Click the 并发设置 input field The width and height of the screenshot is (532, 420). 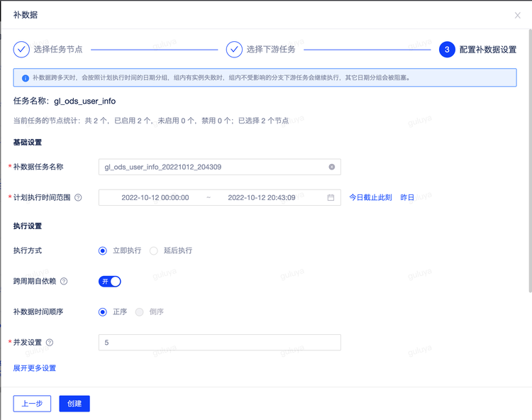pos(219,343)
